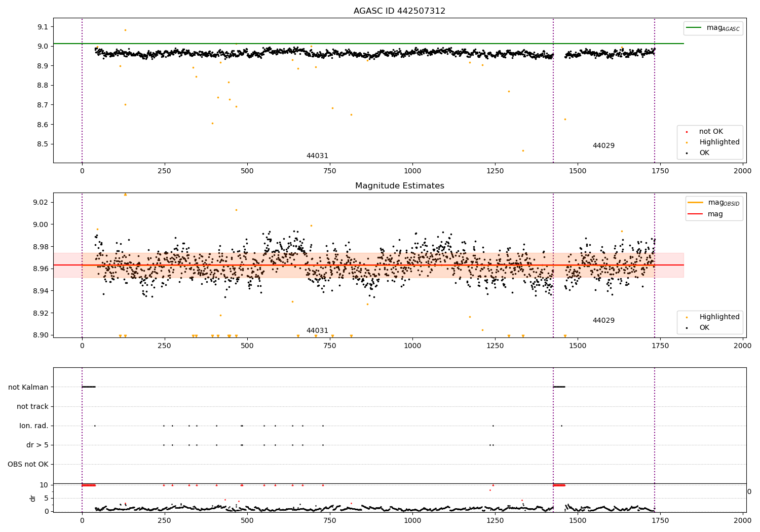Click the 8.5 y-axis tick label
The image size is (760, 532).
tap(43, 144)
